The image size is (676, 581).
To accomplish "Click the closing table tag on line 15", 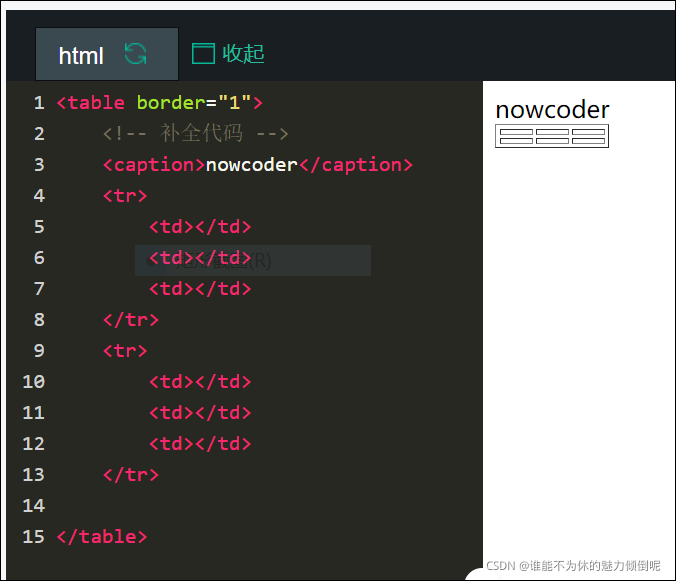I will (102, 537).
